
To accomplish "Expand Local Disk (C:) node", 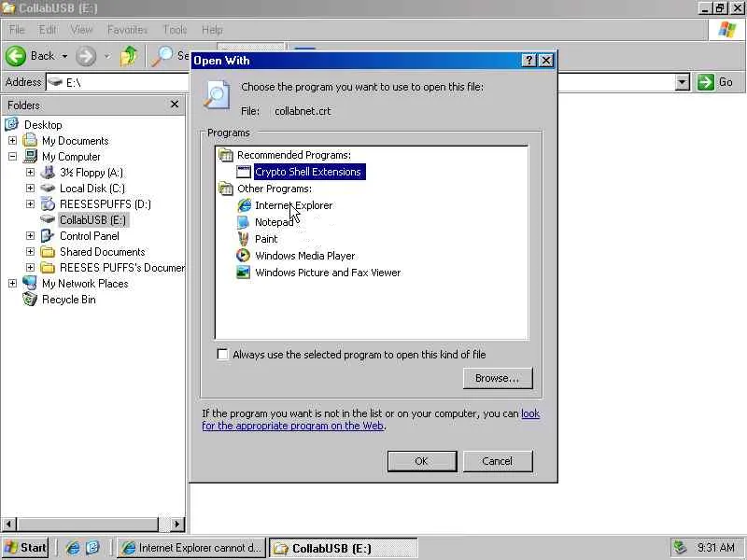I will click(x=30, y=189).
